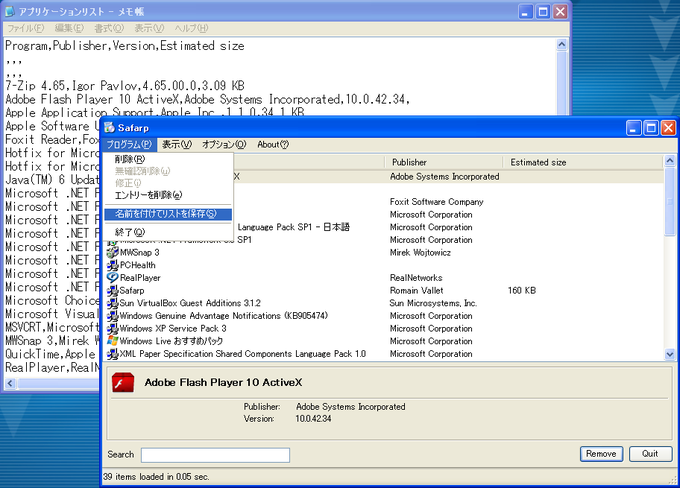The image size is (680, 488).
Task: Click the Mirek Wojtowicz publisher cell
Action: [420, 252]
